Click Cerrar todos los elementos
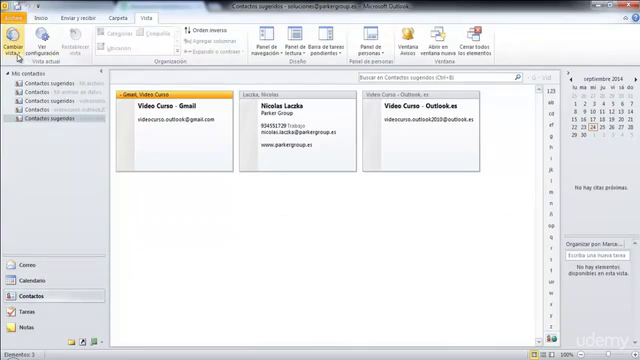This screenshot has width=640, height=360. click(474, 42)
